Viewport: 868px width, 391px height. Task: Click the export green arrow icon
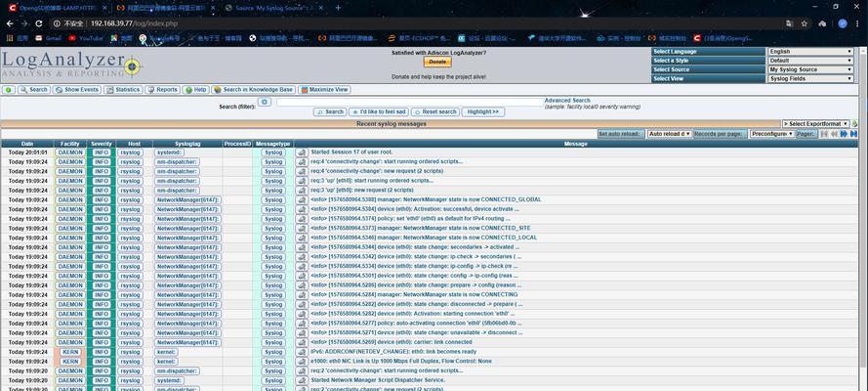tap(854, 124)
